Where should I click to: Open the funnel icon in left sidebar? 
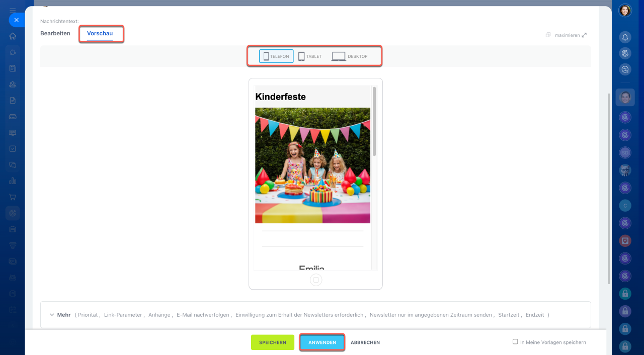[x=13, y=245]
